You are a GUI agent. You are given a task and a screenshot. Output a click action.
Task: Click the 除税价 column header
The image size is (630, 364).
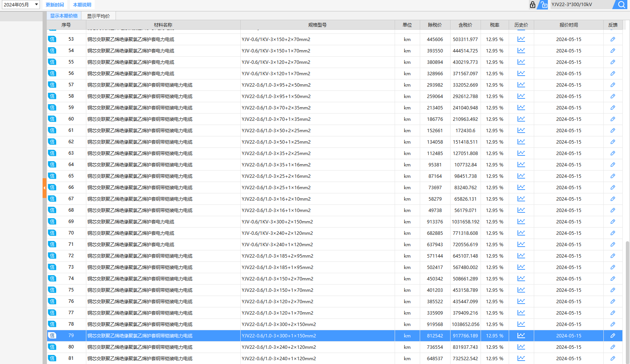click(435, 25)
